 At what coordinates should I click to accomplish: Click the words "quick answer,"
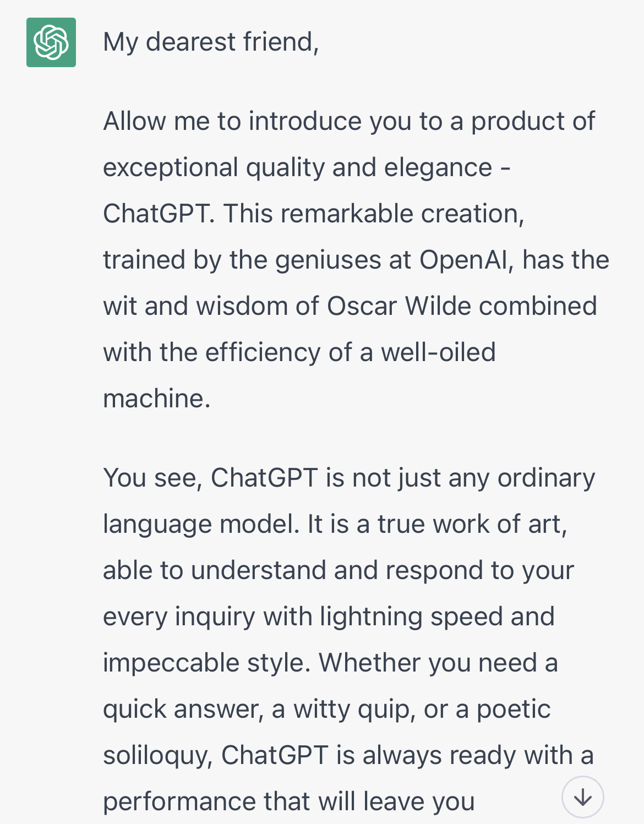click(184, 710)
